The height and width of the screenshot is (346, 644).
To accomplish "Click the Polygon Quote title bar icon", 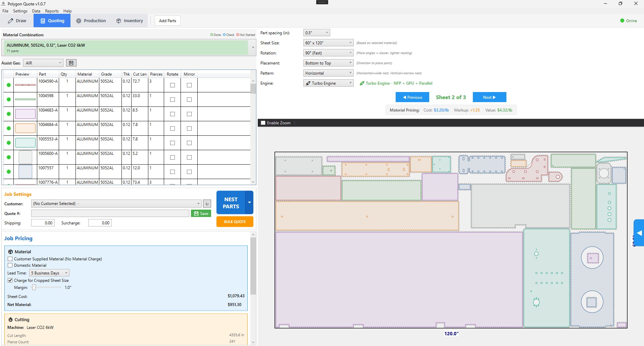I will coord(3,4).
